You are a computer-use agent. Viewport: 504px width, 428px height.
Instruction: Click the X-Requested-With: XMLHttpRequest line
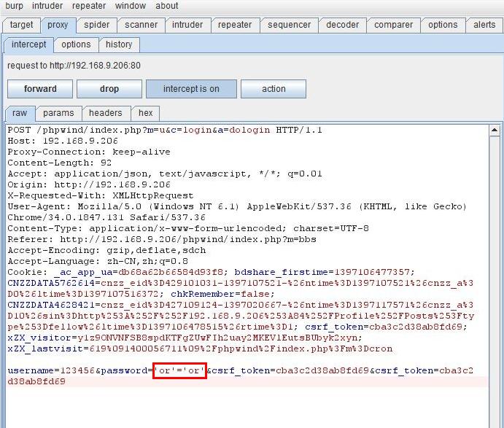(101, 195)
